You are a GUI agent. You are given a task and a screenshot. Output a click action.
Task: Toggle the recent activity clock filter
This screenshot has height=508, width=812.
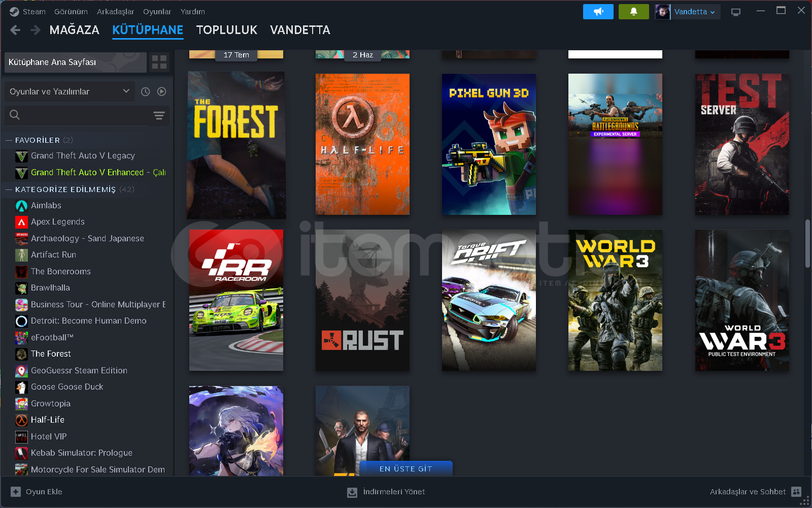click(145, 91)
